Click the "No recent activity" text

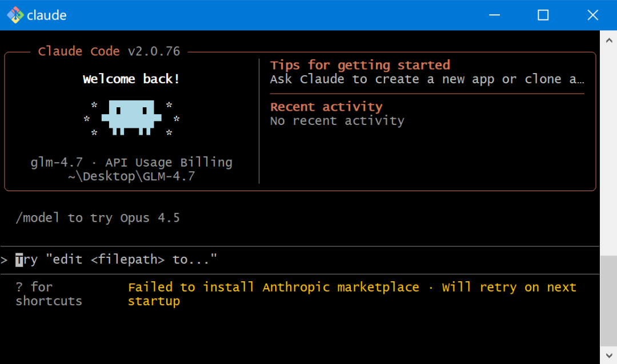[x=337, y=121]
